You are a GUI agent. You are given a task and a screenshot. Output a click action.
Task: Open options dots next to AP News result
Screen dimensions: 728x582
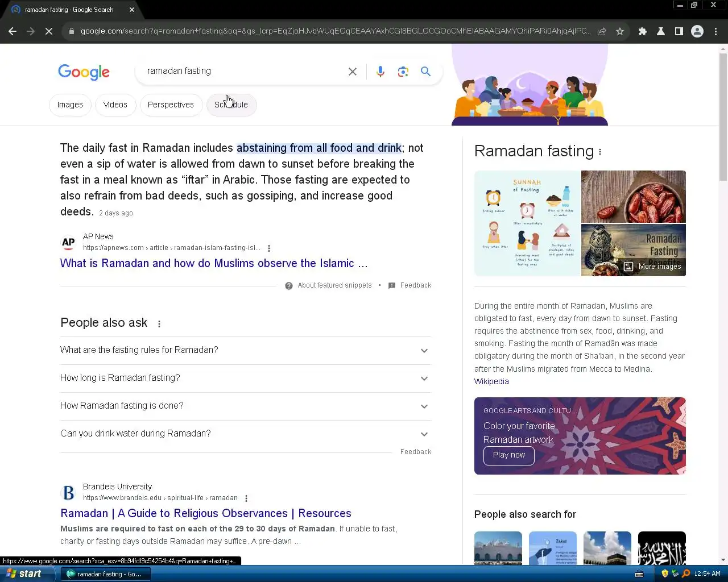point(269,248)
